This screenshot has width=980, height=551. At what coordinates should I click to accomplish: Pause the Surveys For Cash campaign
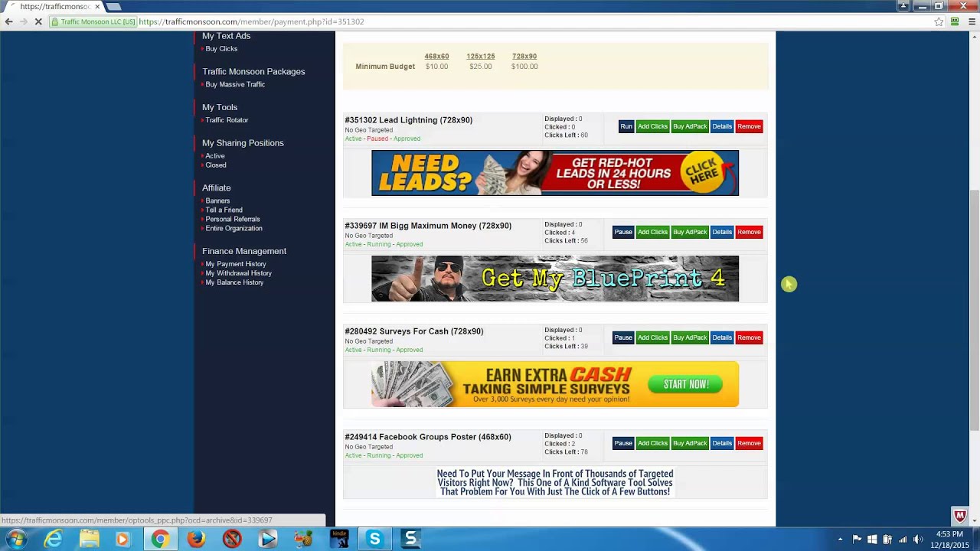point(623,337)
